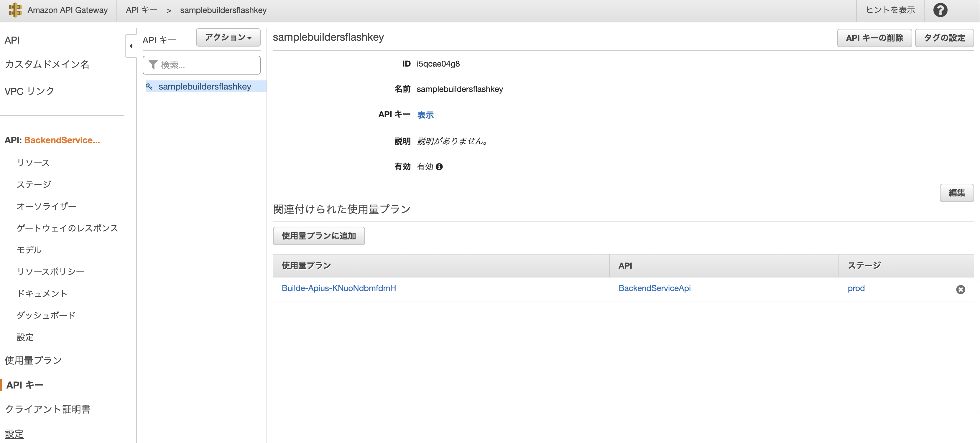Screen dimensions: 980x443
Task: Click the API キーの削除 button
Action: pos(874,38)
